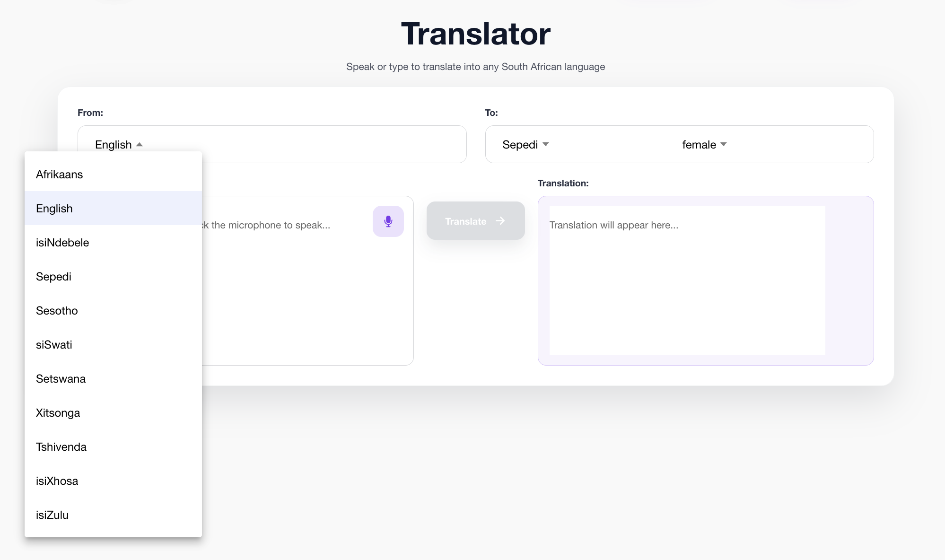This screenshot has width=945, height=560.
Task: Open the female voice dropdown
Action: (x=704, y=144)
